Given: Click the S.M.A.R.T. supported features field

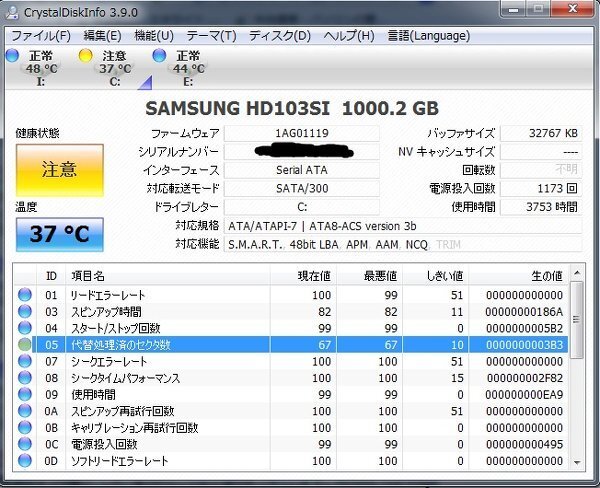Looking at the screenshot, I should click(x=403, y=244).
